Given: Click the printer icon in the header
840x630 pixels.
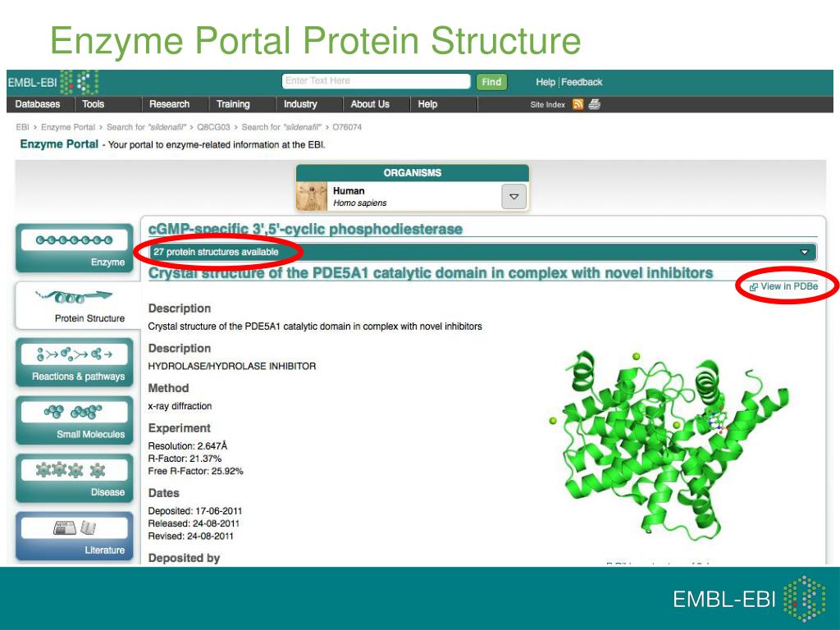Looking at the screenshot, I should pyautogui.click(x=594, y=104).
